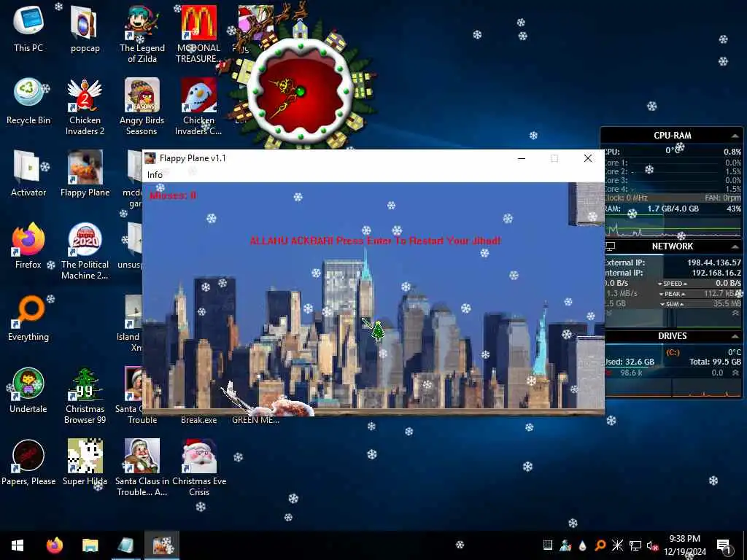Open the Action Center notifications icon
This screenshot has height=560, width=747.
pyautogui.click(x=724, y=546)
